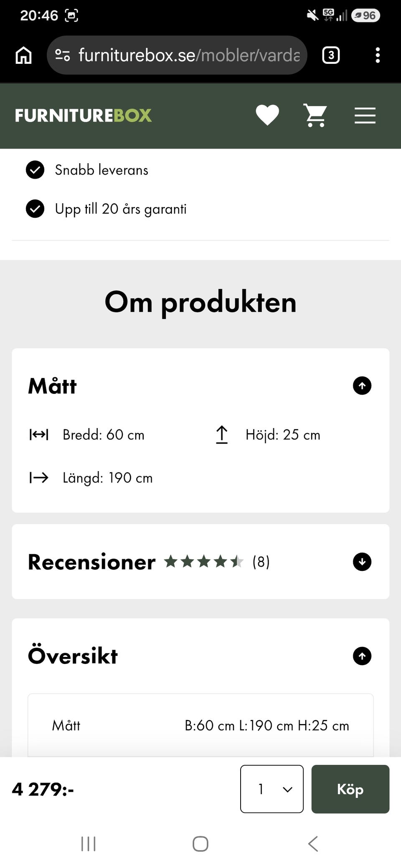Tap the browser home icon
This screenshot has height=868, width=401.
coord(23,55)
